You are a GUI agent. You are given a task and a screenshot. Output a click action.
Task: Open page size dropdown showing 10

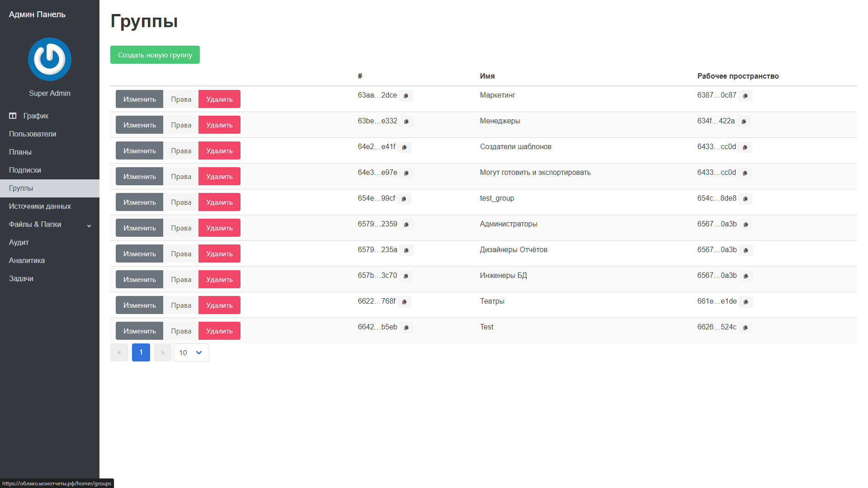tap(191, 352)
